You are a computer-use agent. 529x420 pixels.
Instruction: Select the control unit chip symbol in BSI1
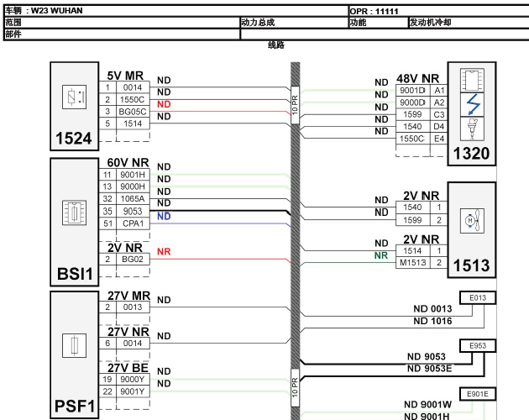[x=74, y=213]
